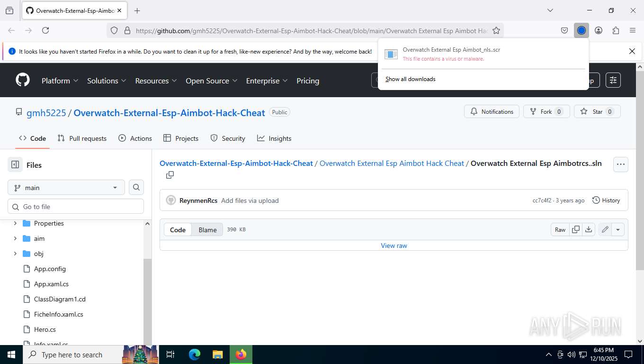Open Save to Pocket icon

pyautogui.click(x=564, y=30)
